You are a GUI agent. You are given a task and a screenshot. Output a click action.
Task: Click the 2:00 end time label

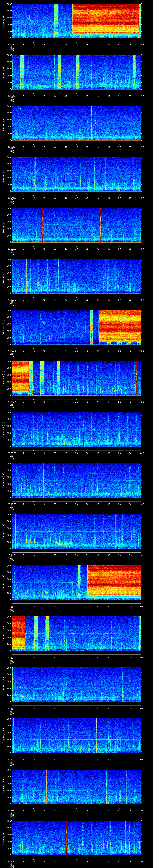(141, 44)
